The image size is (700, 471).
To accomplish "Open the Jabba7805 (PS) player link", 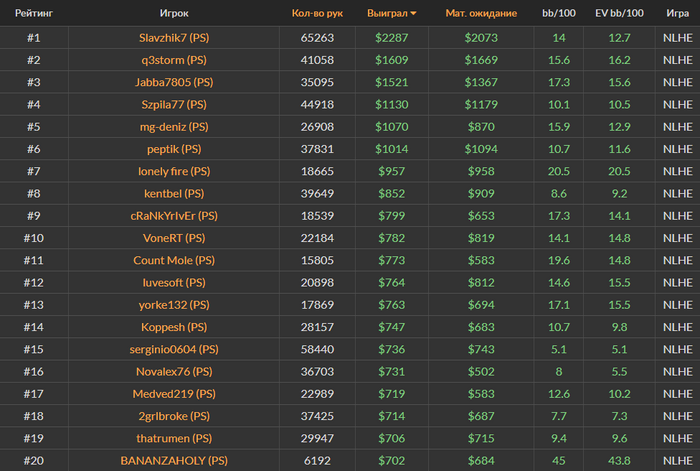I will pyautogui.click(x=174, y=82).
